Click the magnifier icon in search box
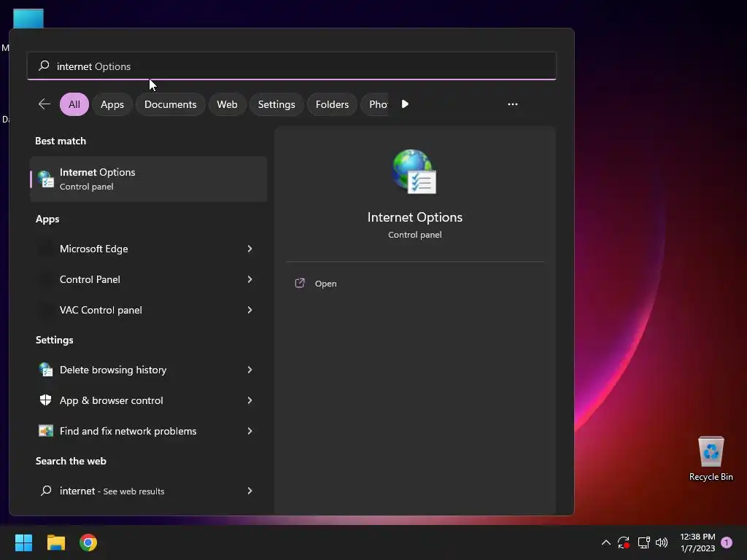The width and height of the screenshot is (747, 560). (x=44, y=66)
